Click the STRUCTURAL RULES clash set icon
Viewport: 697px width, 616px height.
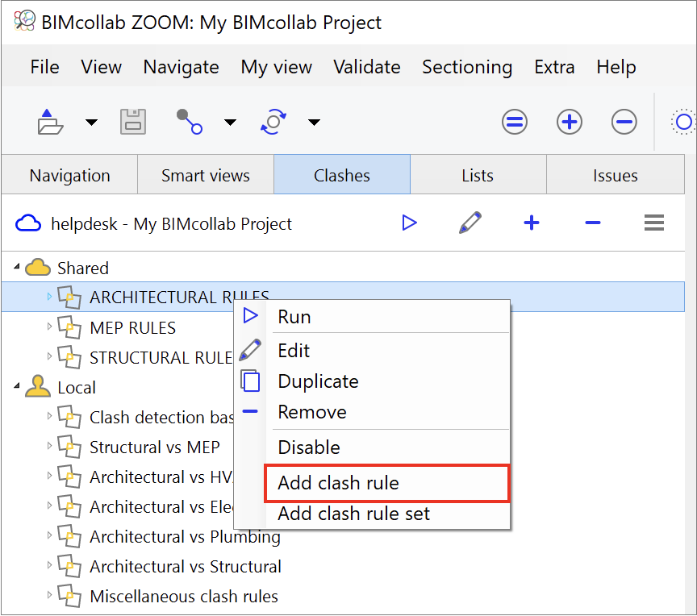(69, 357)
